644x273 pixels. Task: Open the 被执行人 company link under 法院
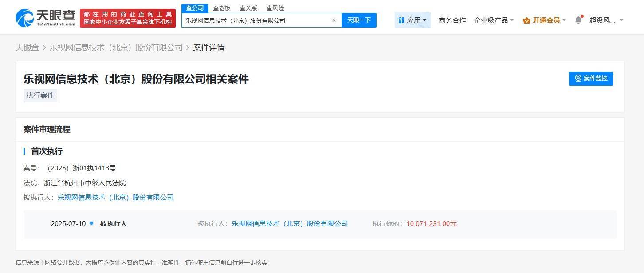115,198
